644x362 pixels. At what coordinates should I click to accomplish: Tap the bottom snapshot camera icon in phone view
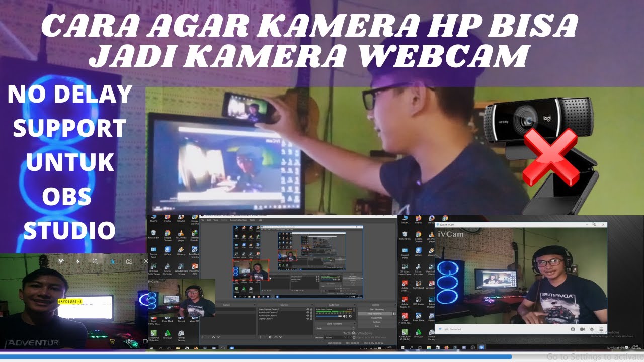(129, 341)
